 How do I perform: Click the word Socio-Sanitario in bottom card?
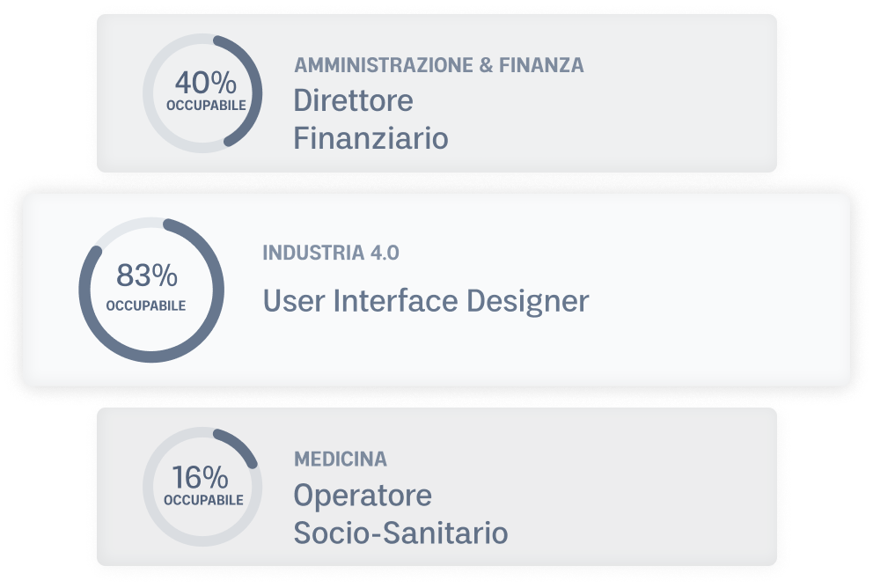tap(400, 533)
